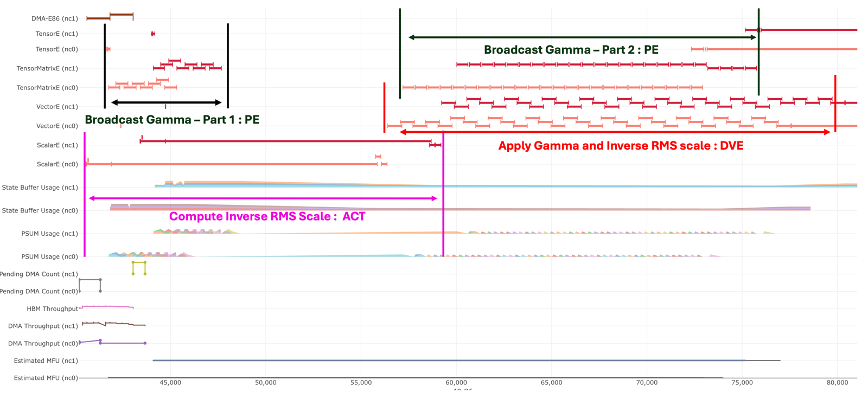Image resolution: width=868 pixels, height=399 pixels.
Task: Click the 80,000 tick on the time axis
Action: 837,383
